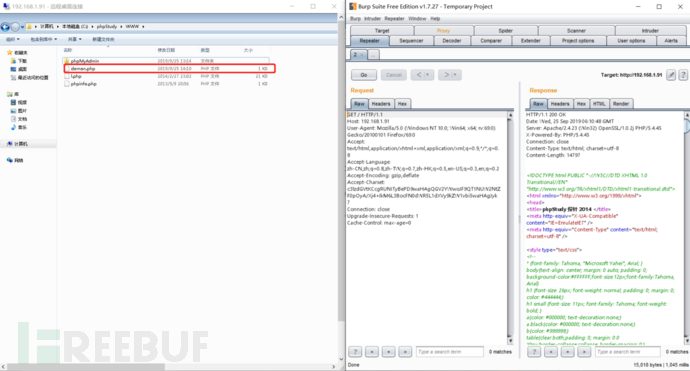
Task: Click the Explorer back navigation arrow
Action: (5, 27)
